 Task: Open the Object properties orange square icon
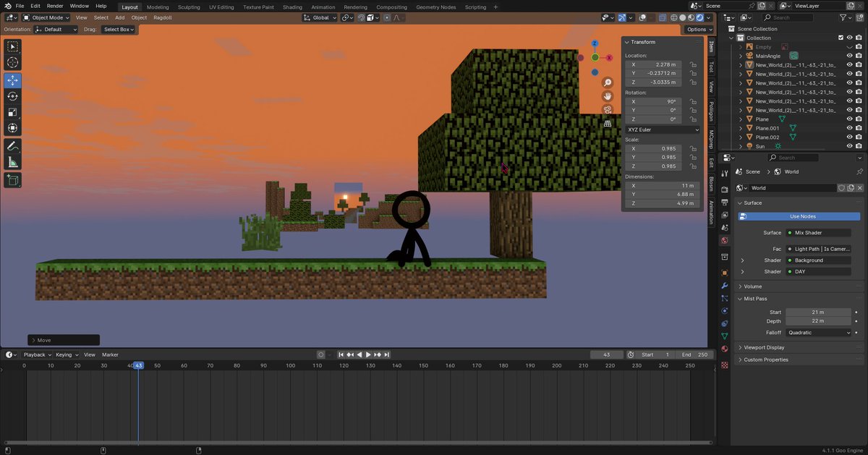point(725,273)
